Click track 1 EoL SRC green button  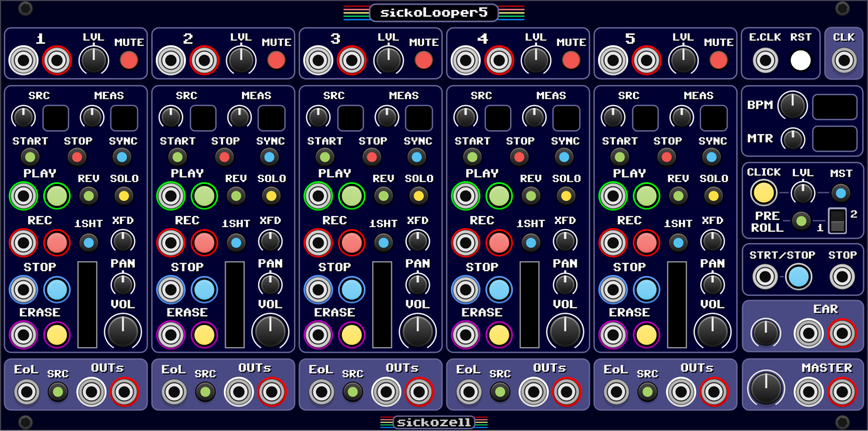[x=58, y=392]
